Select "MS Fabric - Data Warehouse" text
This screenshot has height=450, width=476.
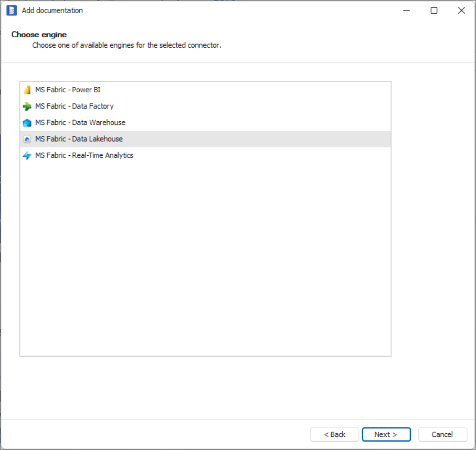[80, 123]
